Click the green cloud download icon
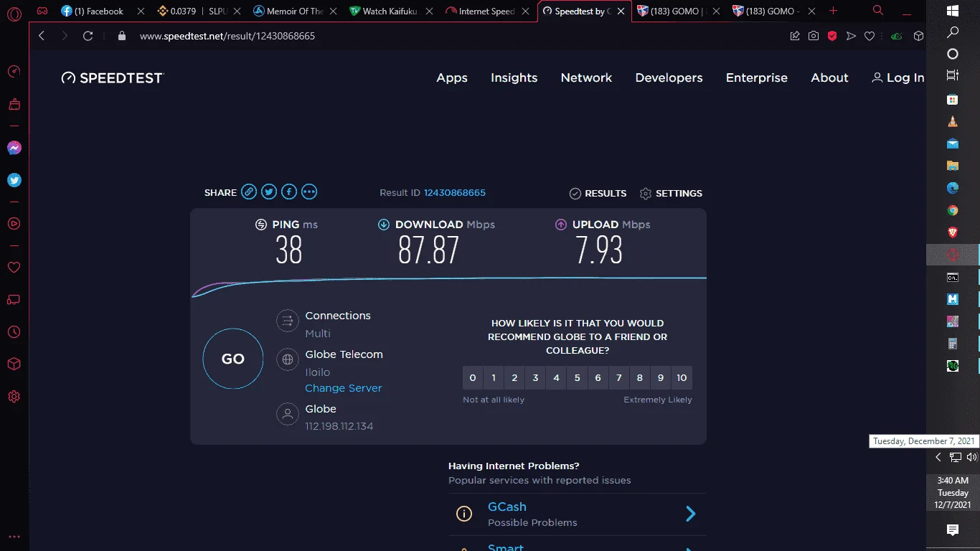Viewport: 980px width, 551px height. 896,36
